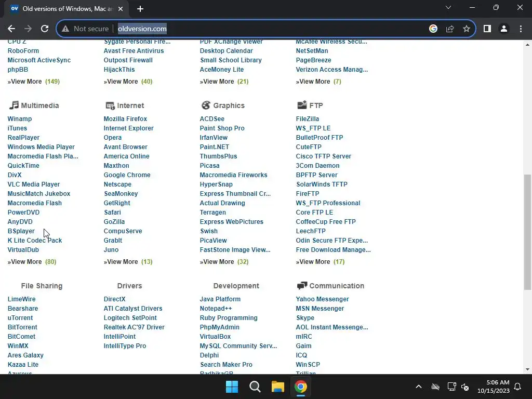Open the ACDSee link
532x399 pixels.
point(212,119)
